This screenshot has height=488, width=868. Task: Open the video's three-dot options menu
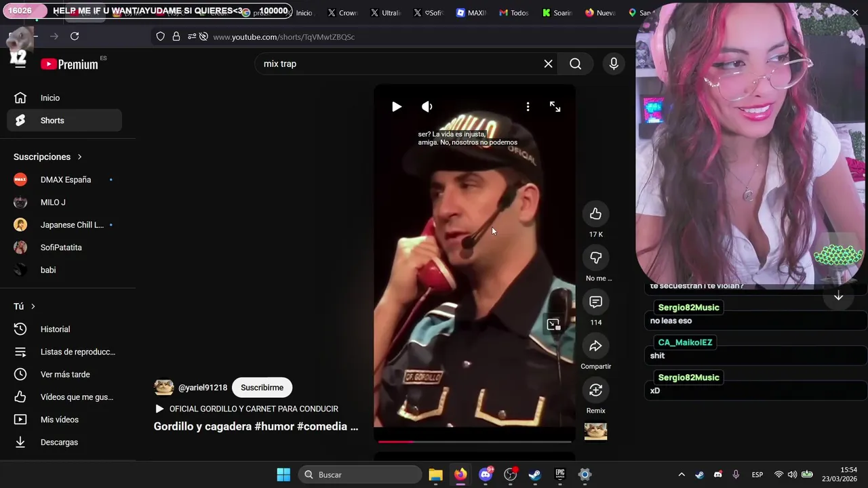coord(528,106)
